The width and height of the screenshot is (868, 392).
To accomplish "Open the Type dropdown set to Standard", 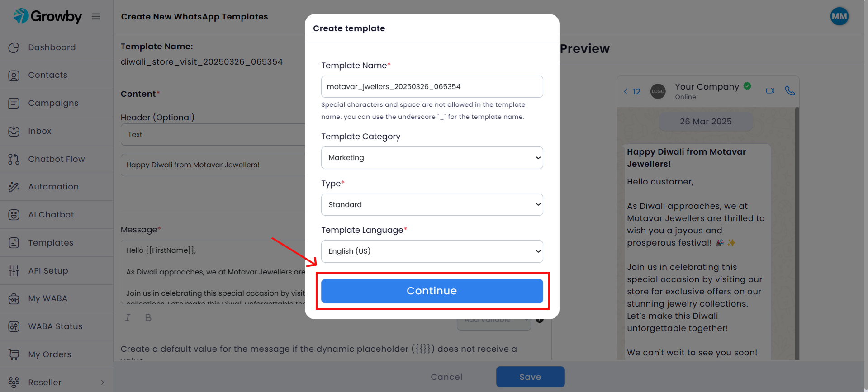I will pos(432,205).
